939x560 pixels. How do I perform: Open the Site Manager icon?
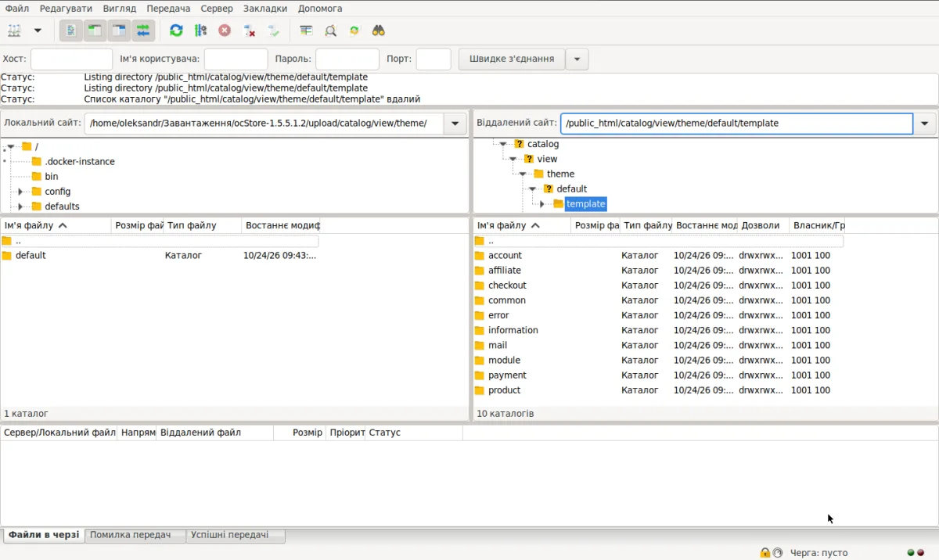pyautogui.click(x=15, y=31)
